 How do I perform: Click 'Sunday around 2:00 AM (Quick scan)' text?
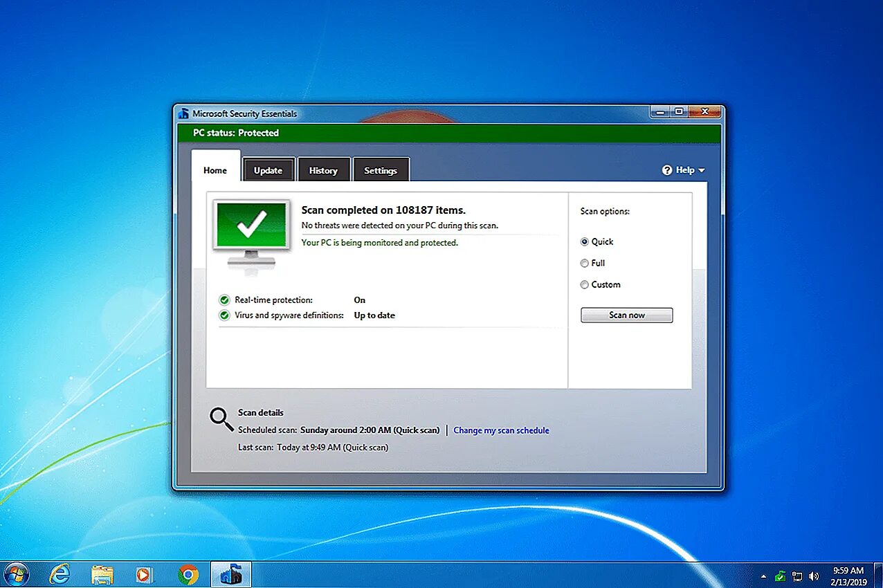click(370, 430)
